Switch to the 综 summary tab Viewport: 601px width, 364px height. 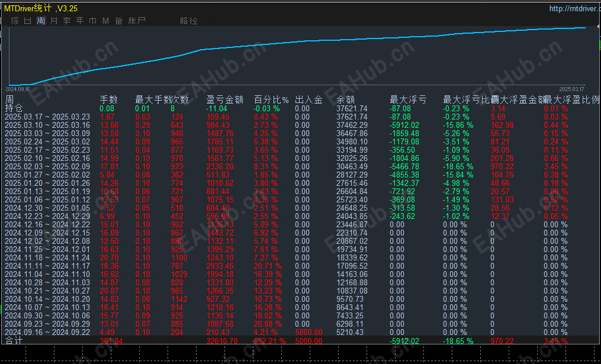pyautogui.click(x=15, y=21)
